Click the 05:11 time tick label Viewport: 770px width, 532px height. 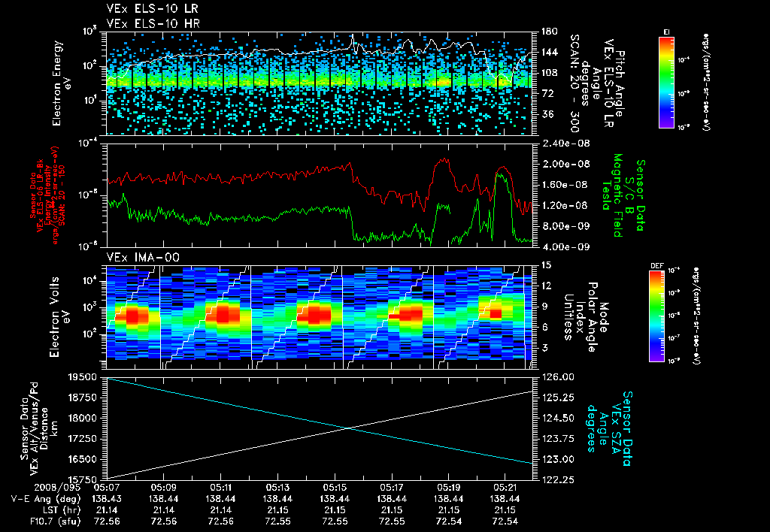[220, 488]
